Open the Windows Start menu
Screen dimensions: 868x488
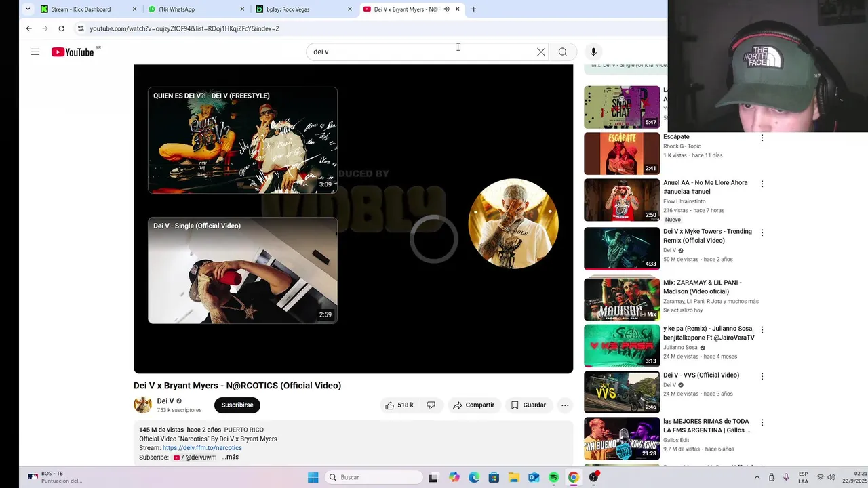[313, 477]
